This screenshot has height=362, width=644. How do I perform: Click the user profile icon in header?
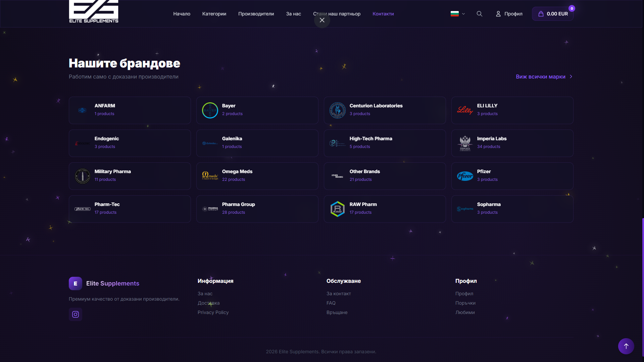tap(498, 14)
